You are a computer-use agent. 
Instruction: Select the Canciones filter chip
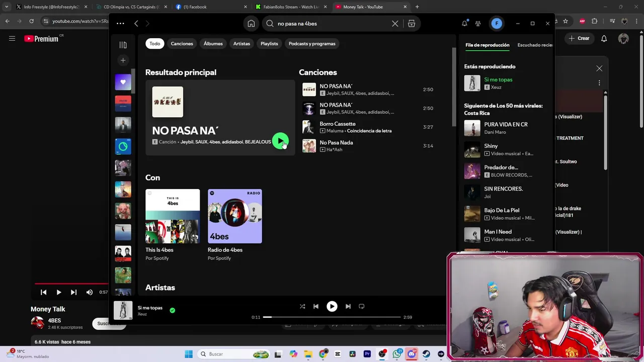(x=182, y=44)
